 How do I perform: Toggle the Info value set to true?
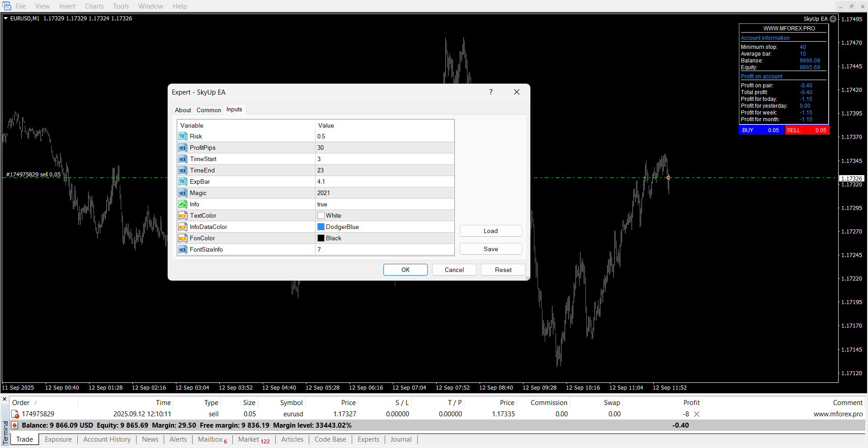pyautogui.click(x=384, y=204)
